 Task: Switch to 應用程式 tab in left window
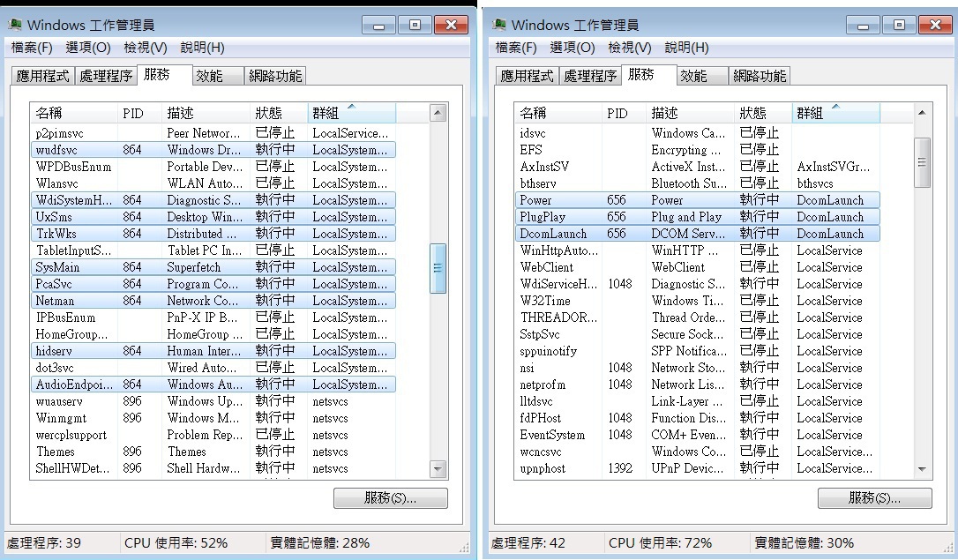pos(42,76)
